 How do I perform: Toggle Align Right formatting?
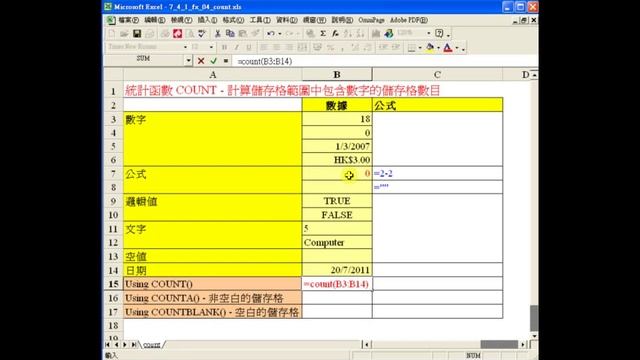coord(289,47)
